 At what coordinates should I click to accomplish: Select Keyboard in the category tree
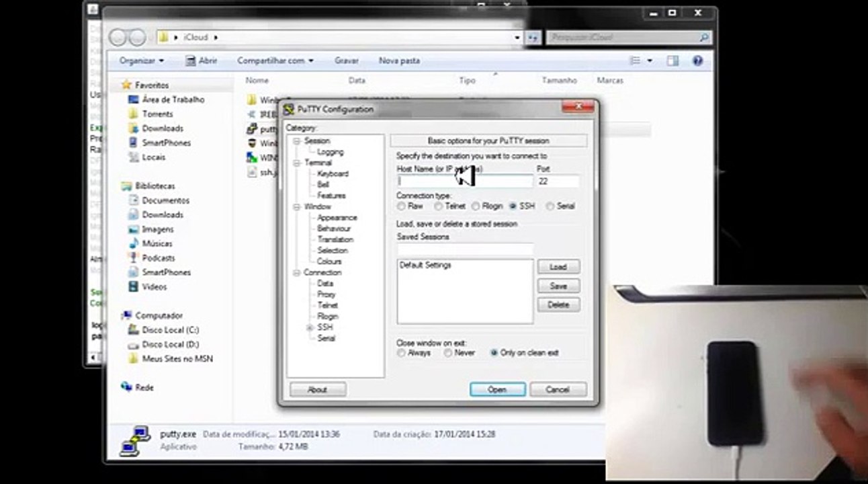[x=333, y=173]
